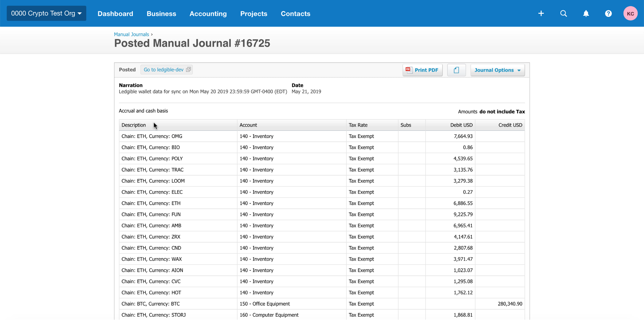Select the row Chain: ETH, Currency: ETH
This screenshot has width=644, height=320.
coord(322,203)
